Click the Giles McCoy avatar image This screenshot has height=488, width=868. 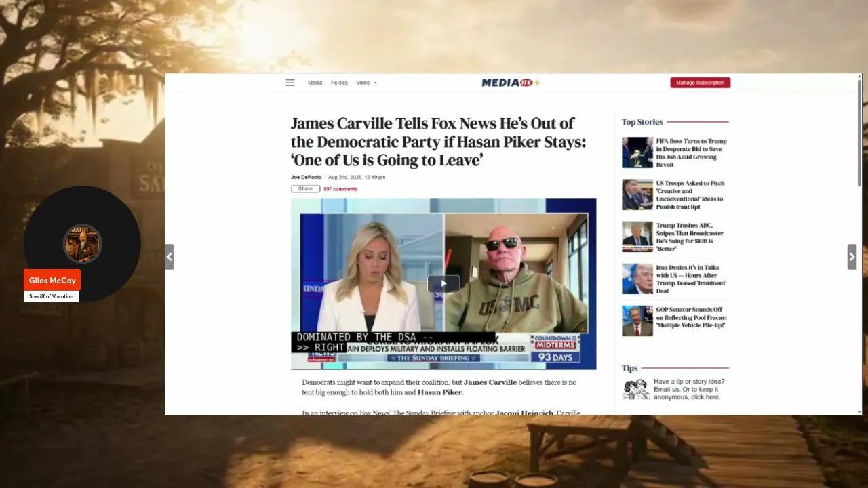point(83,243)
